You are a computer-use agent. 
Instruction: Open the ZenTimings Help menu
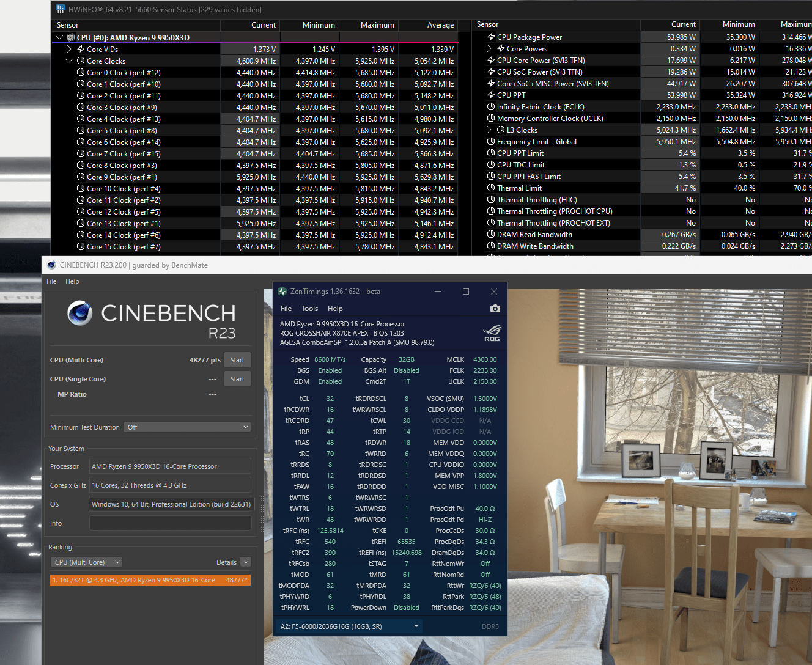coord(335,309)
